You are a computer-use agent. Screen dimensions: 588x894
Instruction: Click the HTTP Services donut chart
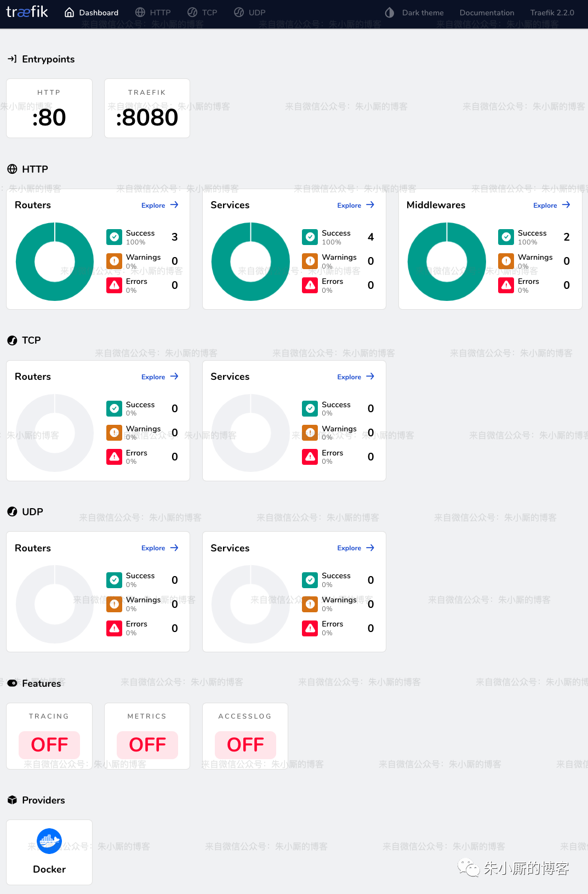coord(250,261)
